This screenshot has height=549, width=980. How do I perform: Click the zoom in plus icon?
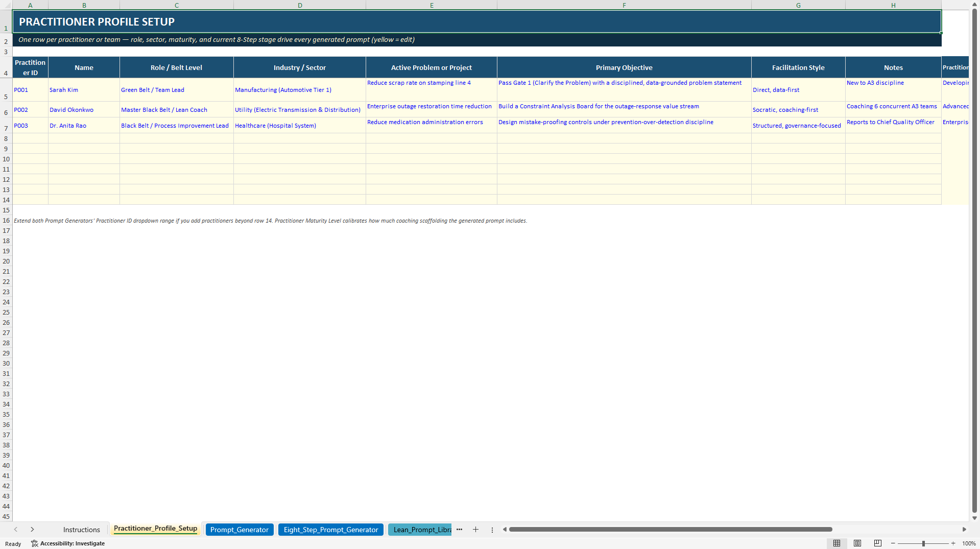pyautogui.click(x=953, y=543)
